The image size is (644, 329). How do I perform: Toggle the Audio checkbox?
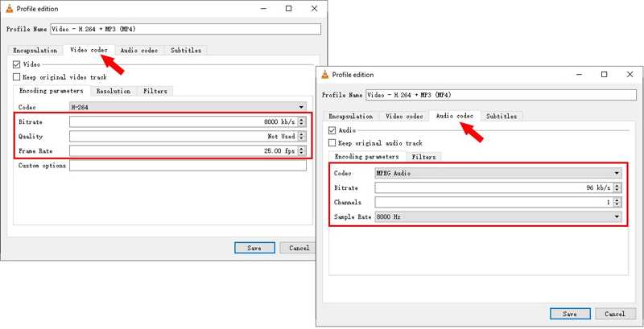coord(332,130)
